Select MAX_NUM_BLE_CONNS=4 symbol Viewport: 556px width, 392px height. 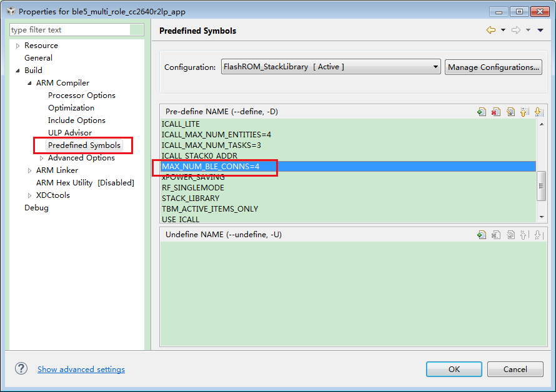click(x=348, y=167)
